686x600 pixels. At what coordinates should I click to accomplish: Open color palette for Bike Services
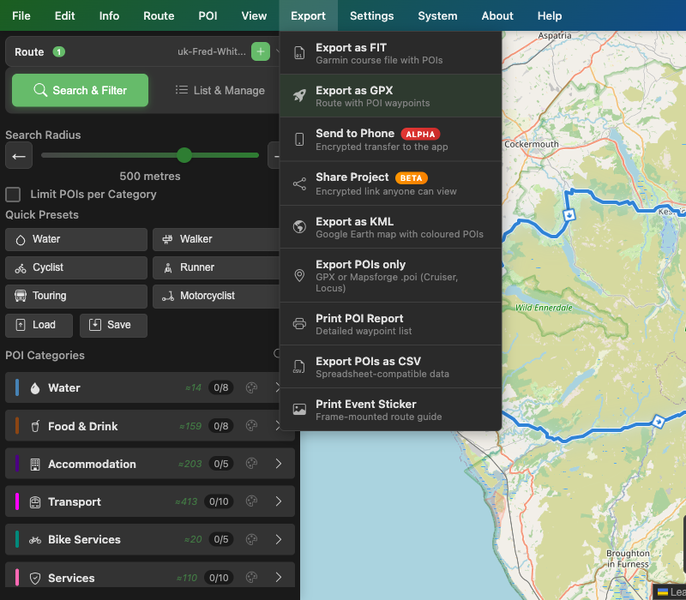tap(252, 539)
